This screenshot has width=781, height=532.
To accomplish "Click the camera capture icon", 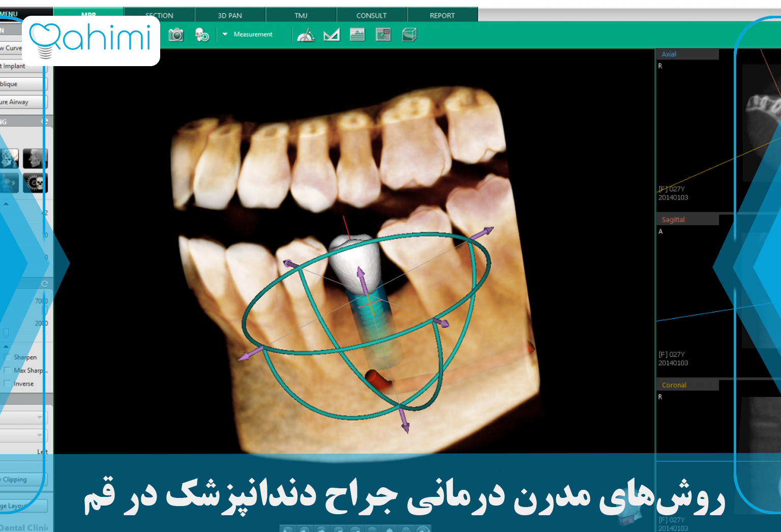I will coord(176,35).
